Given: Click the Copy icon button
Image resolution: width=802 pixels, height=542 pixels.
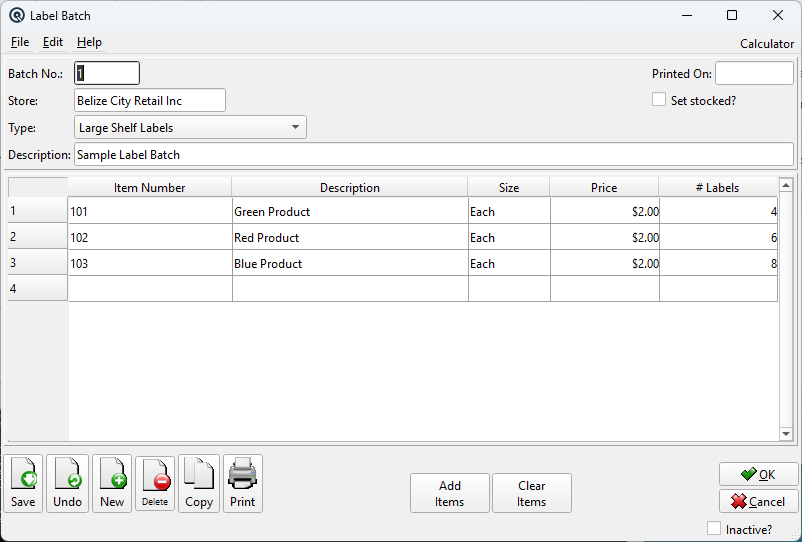Looking at the screenshot, I should 199,483.
